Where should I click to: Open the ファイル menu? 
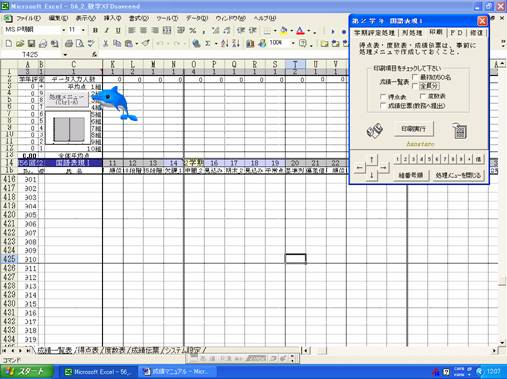[x=28, y=18]
